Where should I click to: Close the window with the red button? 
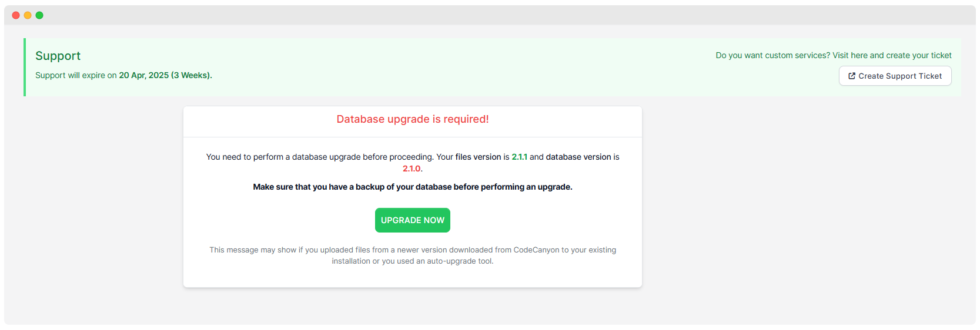pyautogui.click(x=16, y=15)
